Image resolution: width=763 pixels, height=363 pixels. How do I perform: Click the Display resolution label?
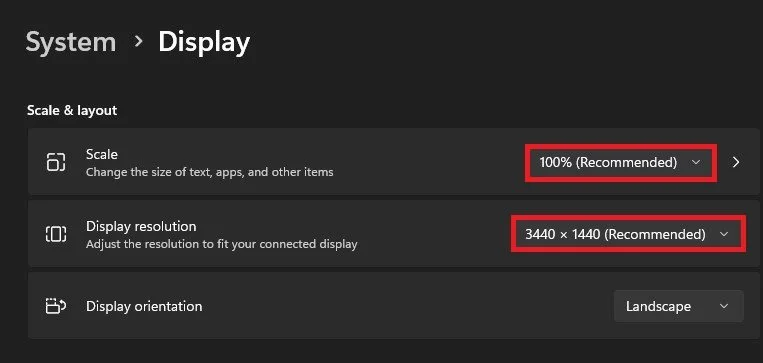(141, 226)
